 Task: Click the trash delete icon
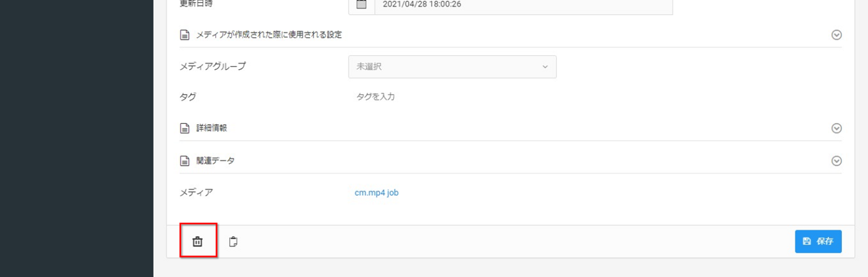[197, 241]
